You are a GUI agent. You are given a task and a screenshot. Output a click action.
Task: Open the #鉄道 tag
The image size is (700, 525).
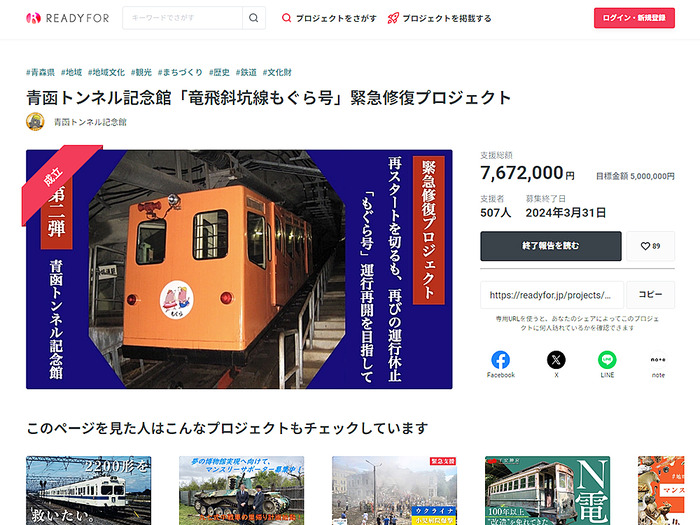click(246, 72)
